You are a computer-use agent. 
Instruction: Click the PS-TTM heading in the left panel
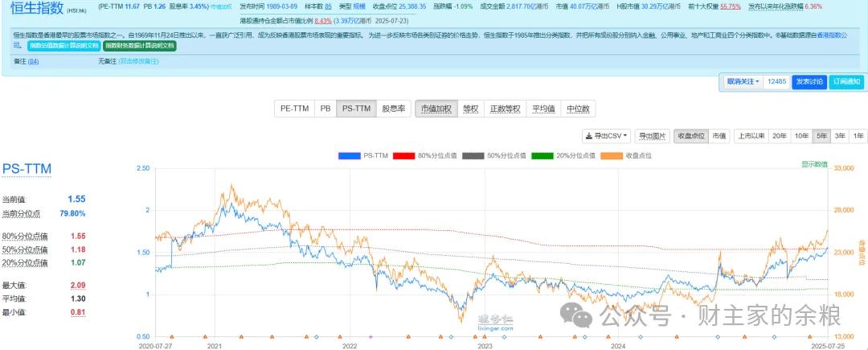27,170
